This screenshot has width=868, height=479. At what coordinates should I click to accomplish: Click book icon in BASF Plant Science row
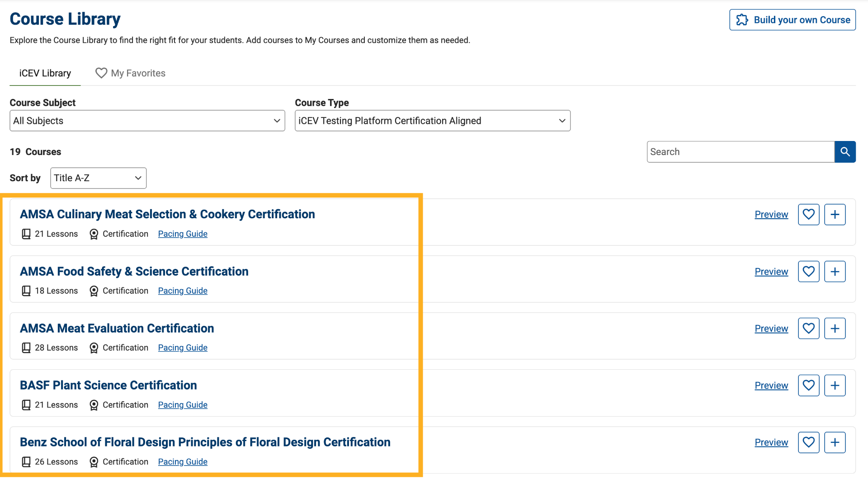[26, 405]
